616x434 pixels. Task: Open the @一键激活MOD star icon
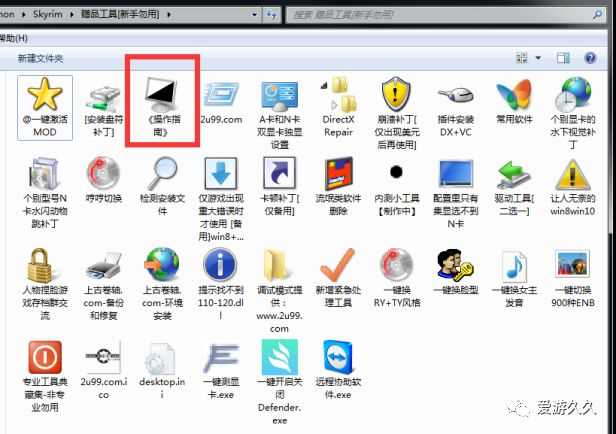44,93
